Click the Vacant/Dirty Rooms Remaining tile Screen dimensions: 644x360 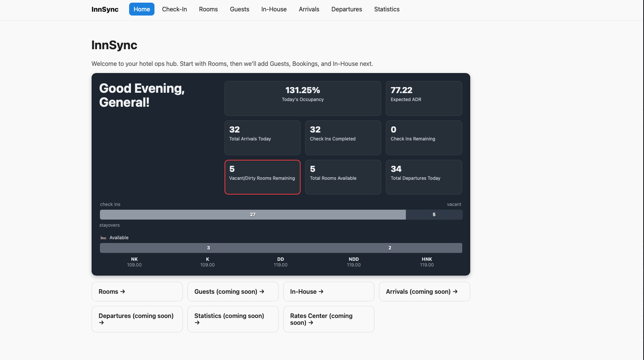(262, 177)
